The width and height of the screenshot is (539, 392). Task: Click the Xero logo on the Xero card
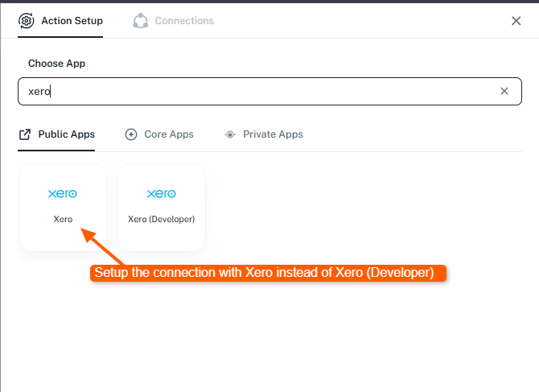63,194
